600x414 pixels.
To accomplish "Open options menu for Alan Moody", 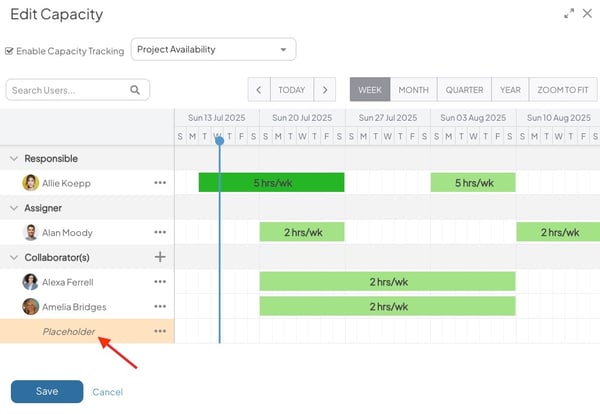I will click(x=160, y=232).
